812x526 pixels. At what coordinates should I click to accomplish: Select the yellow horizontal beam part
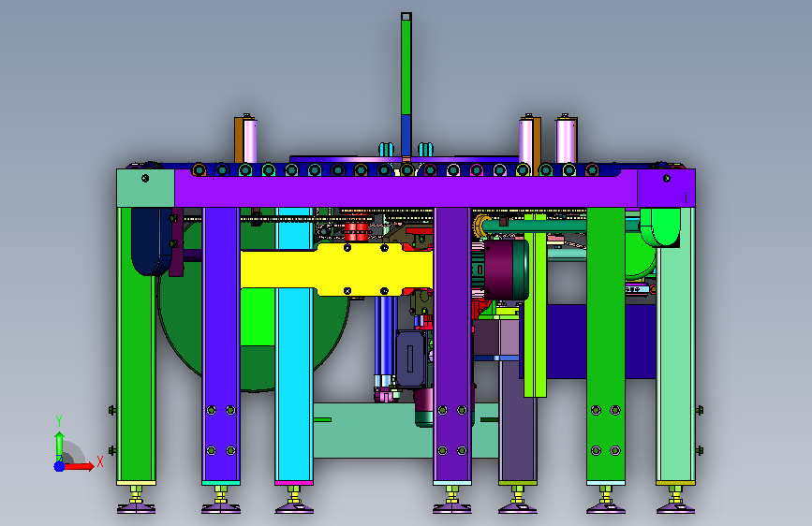tap(336, 270)
